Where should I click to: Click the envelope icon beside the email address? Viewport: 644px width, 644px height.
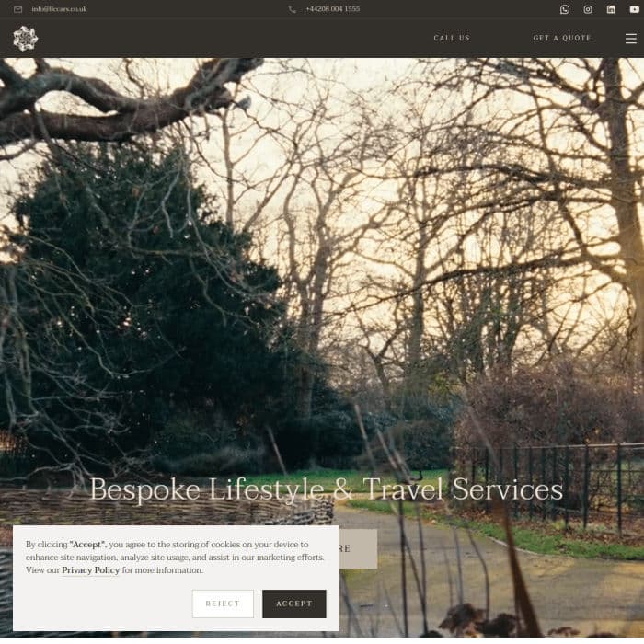18,9
